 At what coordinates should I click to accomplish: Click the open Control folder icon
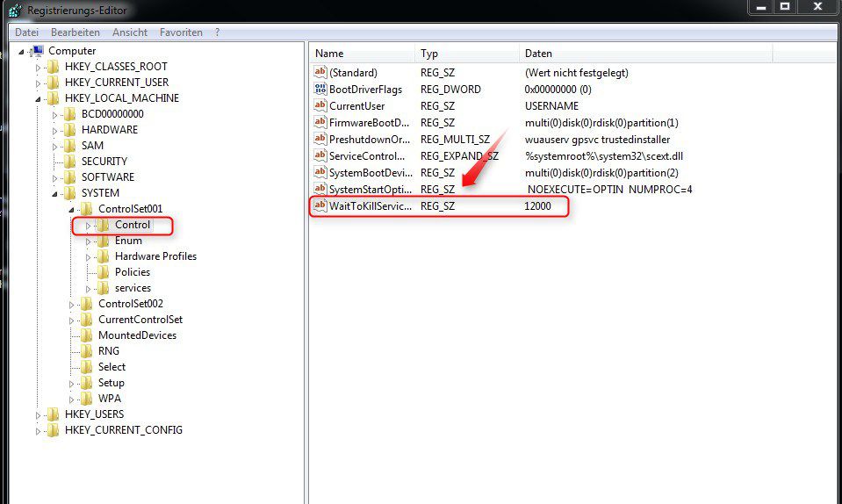pos(103,225)
